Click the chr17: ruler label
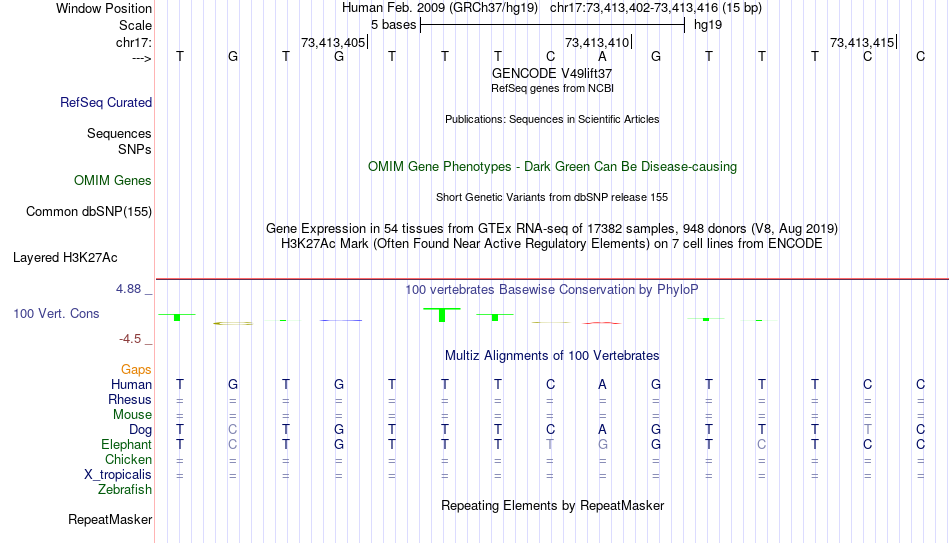Image resolution: width=950 pixels, height=543 pixels. pos(133,42)
